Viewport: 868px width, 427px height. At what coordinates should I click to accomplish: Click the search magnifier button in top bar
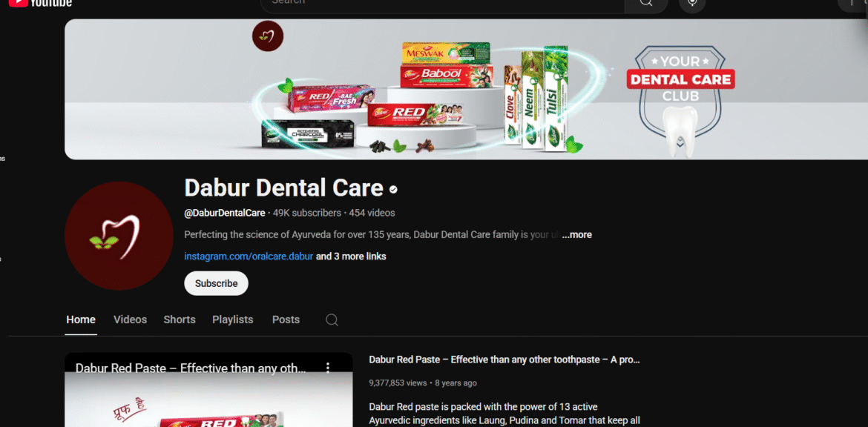(x=645, y=4)
